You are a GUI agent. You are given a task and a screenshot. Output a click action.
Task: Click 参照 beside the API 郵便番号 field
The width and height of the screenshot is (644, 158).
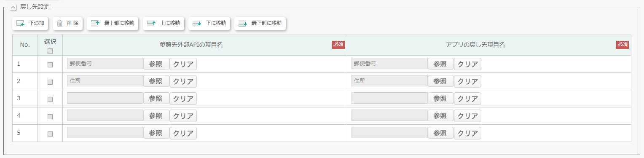(x=156, y=64)
